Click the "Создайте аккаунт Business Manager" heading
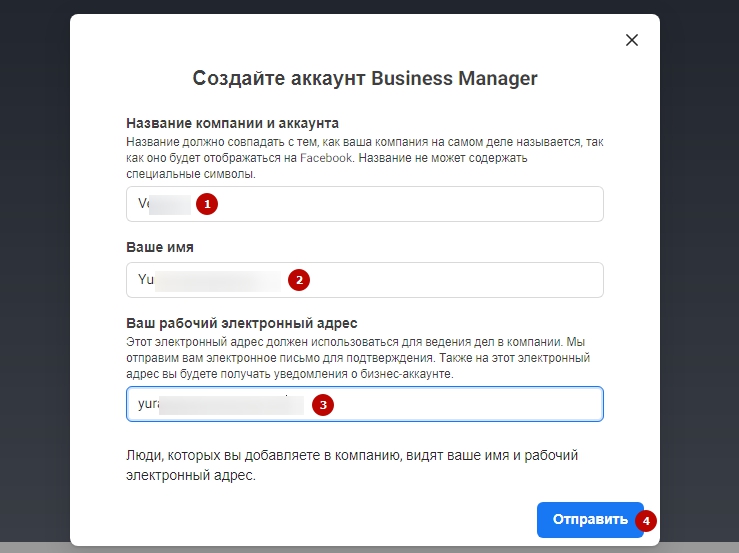The width and height of the screenshot is (739, 553). tap(365, 79)
